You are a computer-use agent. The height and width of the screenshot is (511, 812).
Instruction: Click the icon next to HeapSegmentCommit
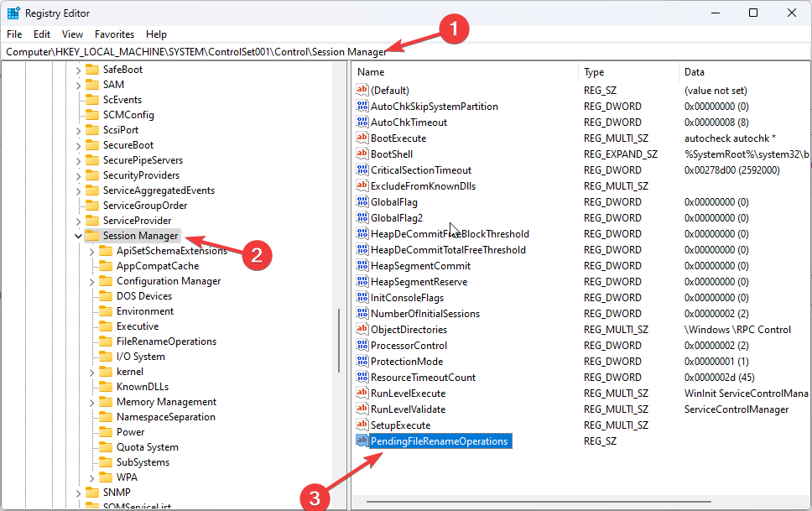[x=362, y=265]
